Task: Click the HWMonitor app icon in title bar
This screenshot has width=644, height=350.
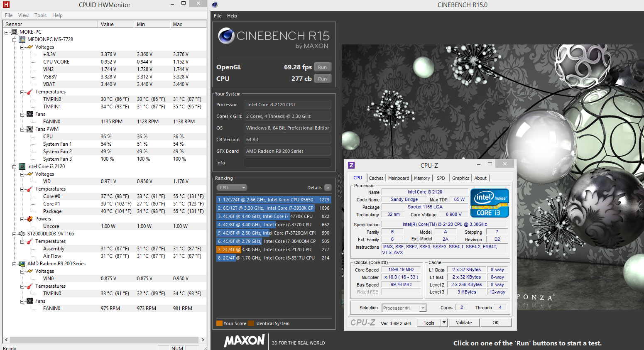Action: (x=6, y=5)
